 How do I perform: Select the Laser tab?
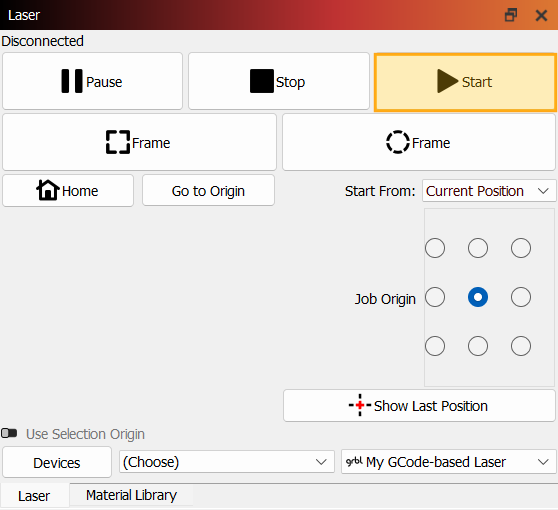point(34,496)
